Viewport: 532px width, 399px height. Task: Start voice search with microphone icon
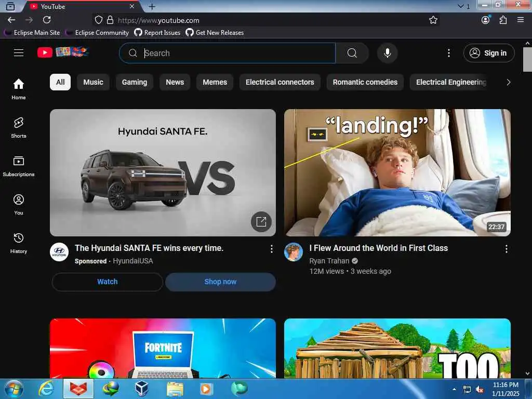point(387,53)
